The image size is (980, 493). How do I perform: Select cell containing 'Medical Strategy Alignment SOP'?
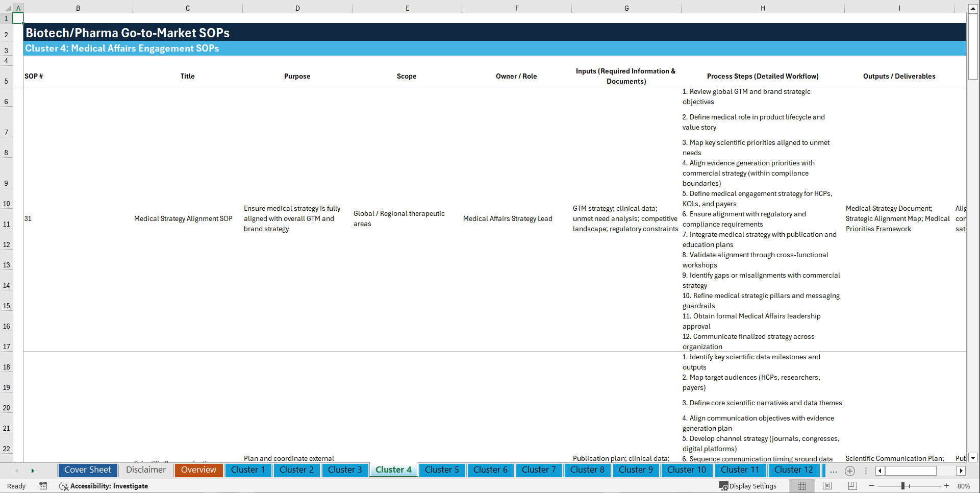coord(183,218)
